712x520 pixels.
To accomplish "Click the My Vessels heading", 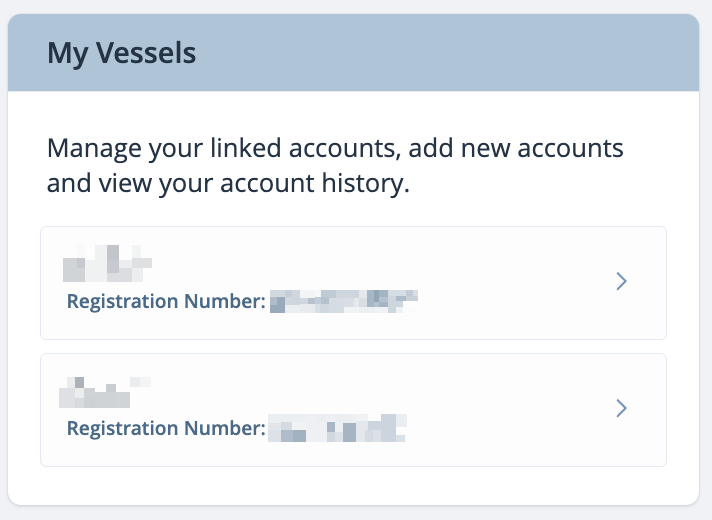I will click(x=122, y=53).
